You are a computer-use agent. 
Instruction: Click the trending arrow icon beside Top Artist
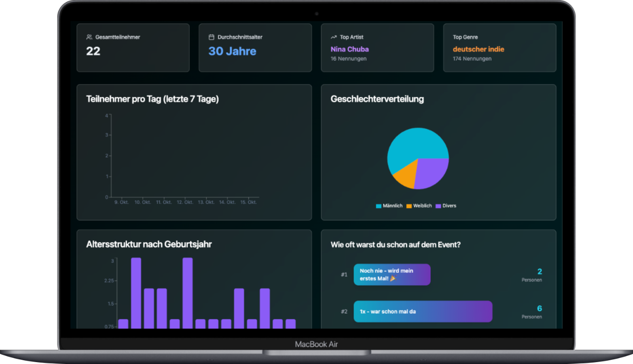(334, 37)
